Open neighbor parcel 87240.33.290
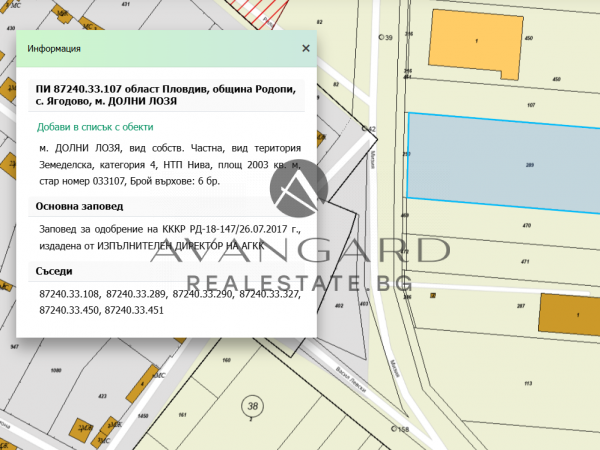This screenshot has height=450, width=600. (x=203, y=296)
